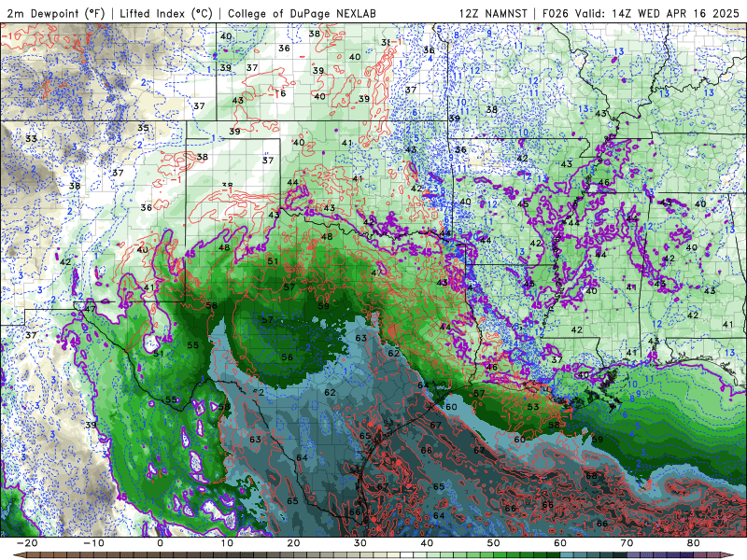Click the 80 label on the color scale
Screen dimensions: 747x560
694,543
